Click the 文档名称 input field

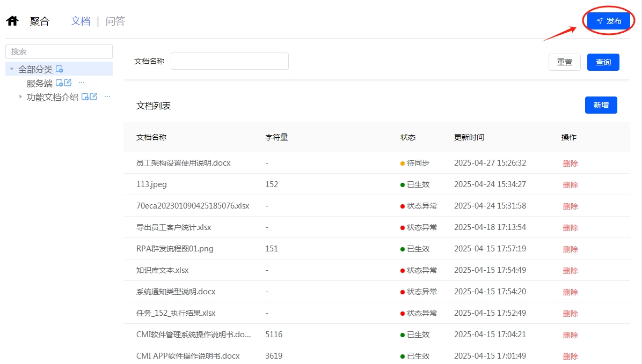pos(229,61)
